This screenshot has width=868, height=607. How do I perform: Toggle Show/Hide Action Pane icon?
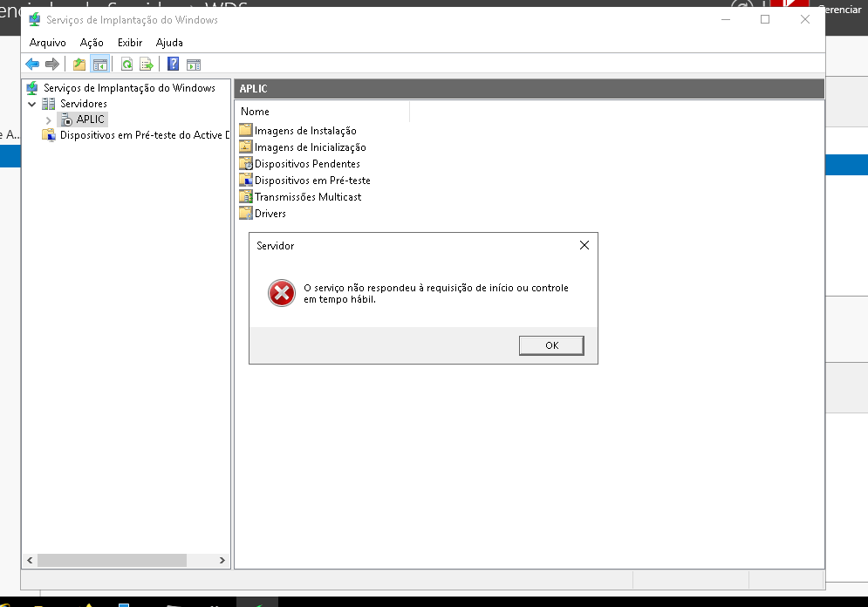click(194, 65)
